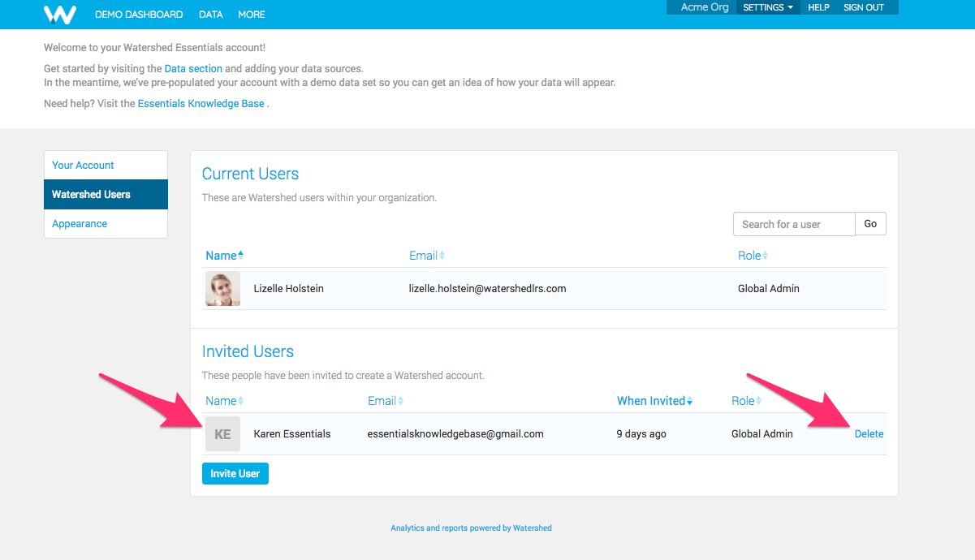Open the More menu
Screen dimensions: 975x560
point(252,15)
